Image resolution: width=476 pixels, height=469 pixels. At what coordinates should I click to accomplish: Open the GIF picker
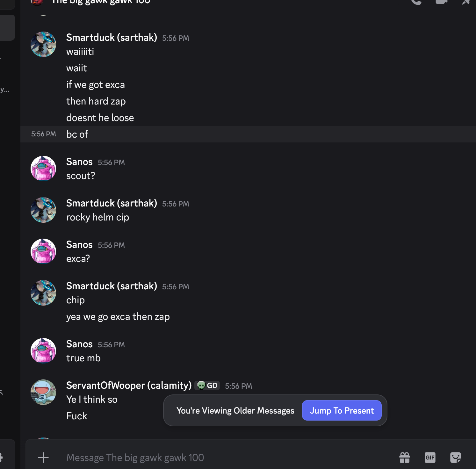coord(430,458)
